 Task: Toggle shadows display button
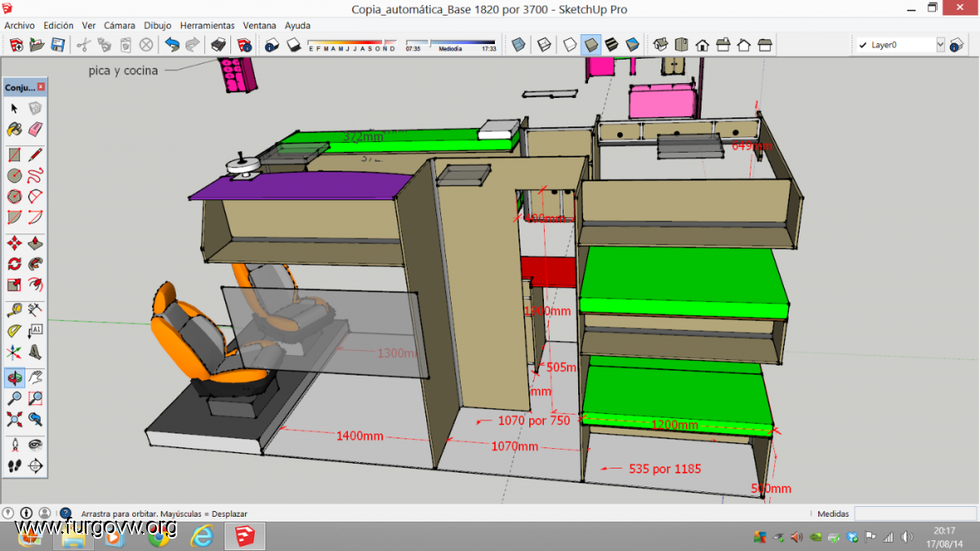pyautogui.click(x=293, y=45)
